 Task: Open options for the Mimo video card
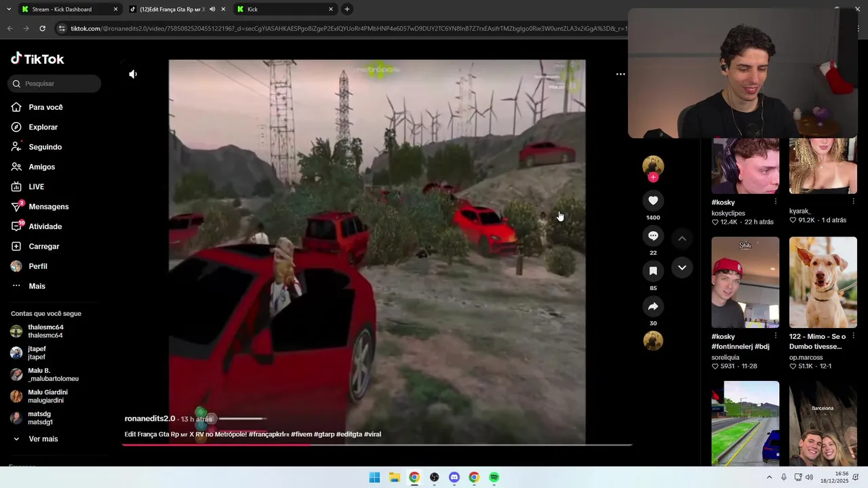click(x=853, y=336)
